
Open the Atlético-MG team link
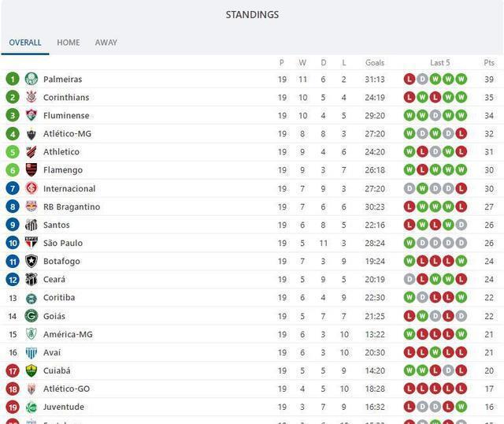(x=67, y=133)
